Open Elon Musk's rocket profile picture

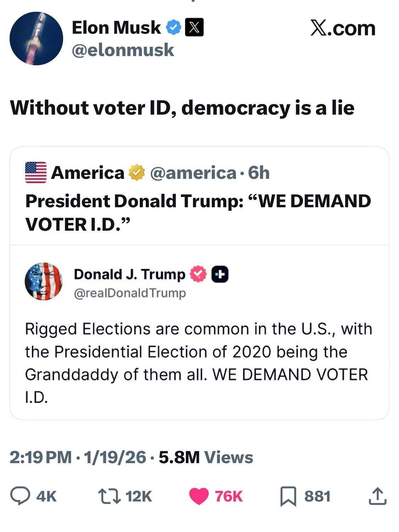coord(36,38)
